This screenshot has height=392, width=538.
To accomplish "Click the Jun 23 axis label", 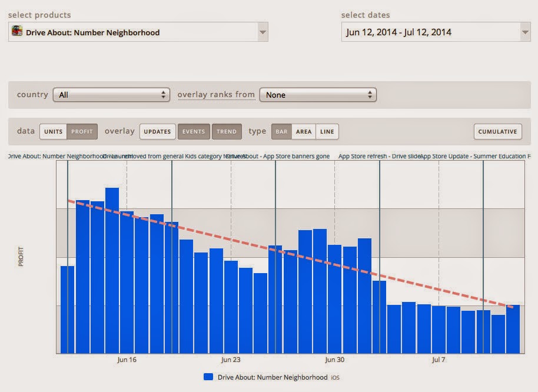I will click(x=231, y=360).
